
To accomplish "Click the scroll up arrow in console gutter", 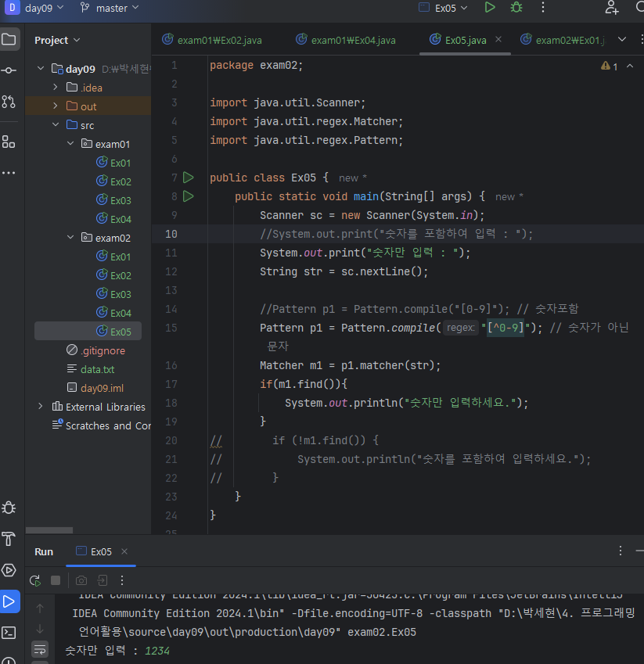I will [40, 608].
